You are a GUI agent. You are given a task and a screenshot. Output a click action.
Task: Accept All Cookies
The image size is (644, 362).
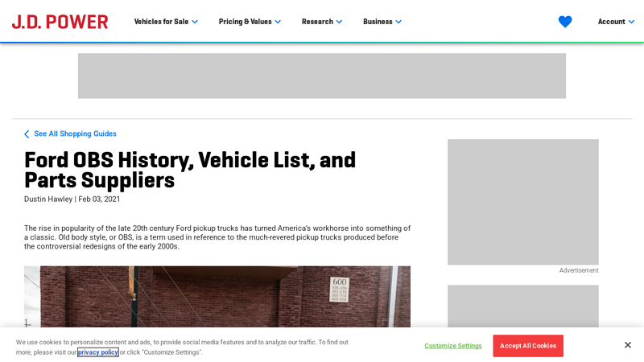[528, 346]
